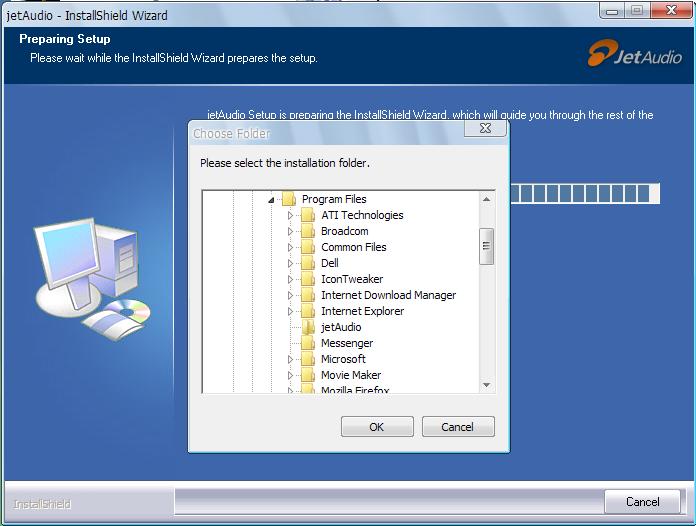Click the Common Files folder icon
The height and width of the screenshot is (526, 696).
click(308, 247)
